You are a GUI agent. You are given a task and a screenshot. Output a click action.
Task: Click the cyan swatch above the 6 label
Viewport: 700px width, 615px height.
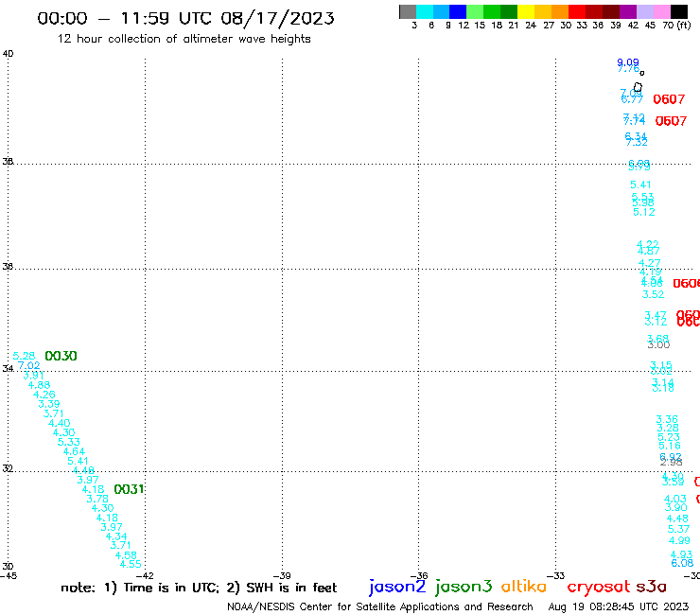[x=424, y=11]
